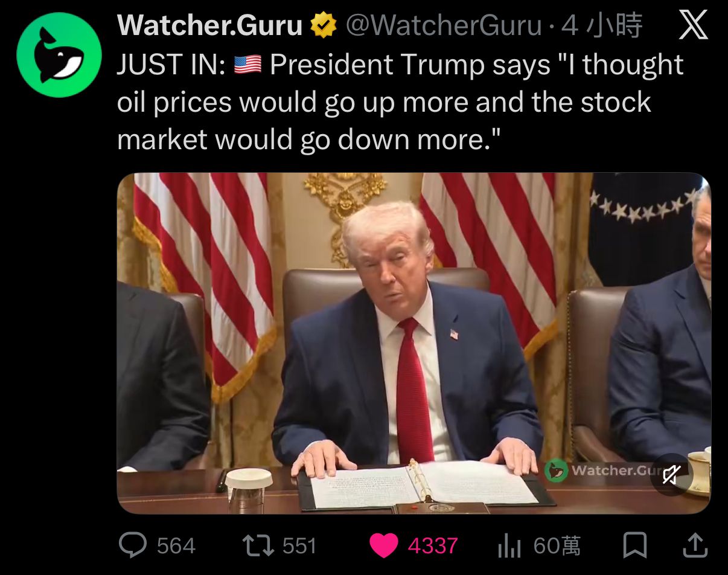
Task: Toggle the bookmark for this post
Action: 634,545
